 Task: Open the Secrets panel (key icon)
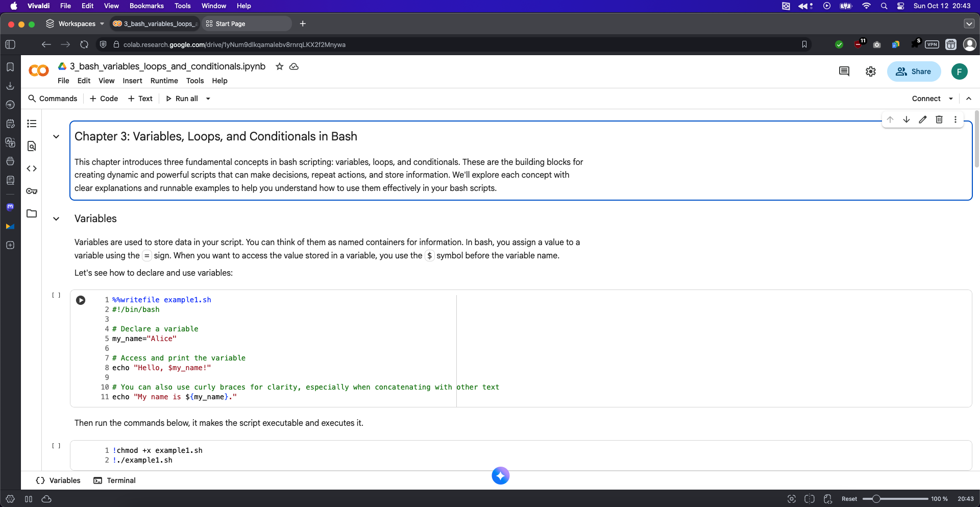(x=32, y=191)
